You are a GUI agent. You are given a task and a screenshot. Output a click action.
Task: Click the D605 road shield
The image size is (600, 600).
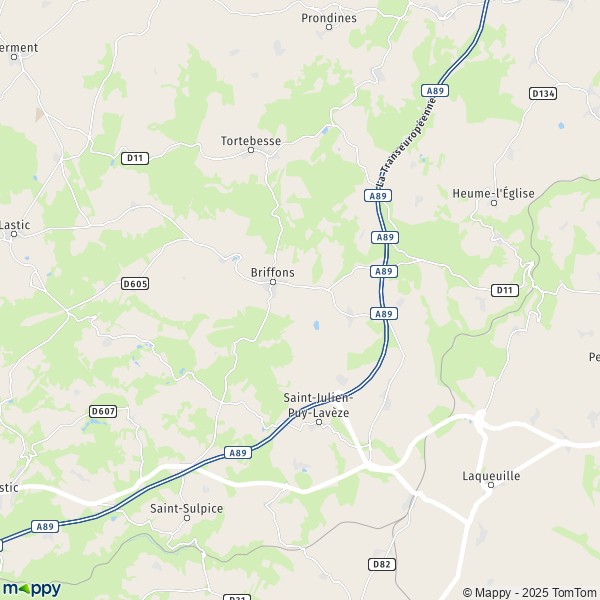click(135, 284)
